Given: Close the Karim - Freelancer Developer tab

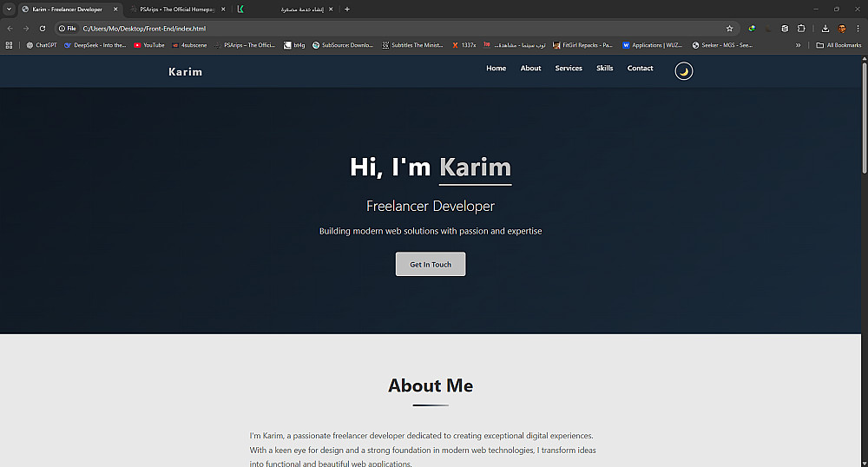Looking at the screenshot, I should [x=115, y=9].
